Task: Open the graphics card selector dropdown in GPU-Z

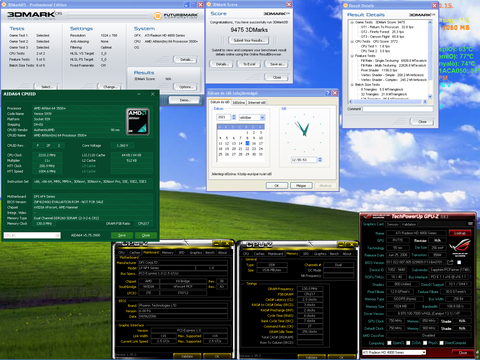Action: coord(394,352)
